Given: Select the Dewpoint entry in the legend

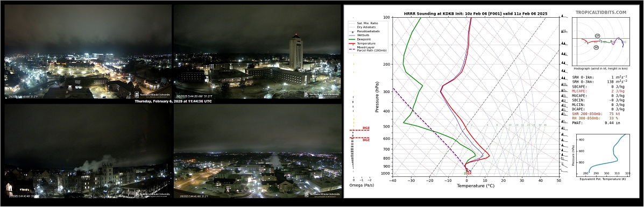Looking at the screenshot, I should tap(367, 39).
